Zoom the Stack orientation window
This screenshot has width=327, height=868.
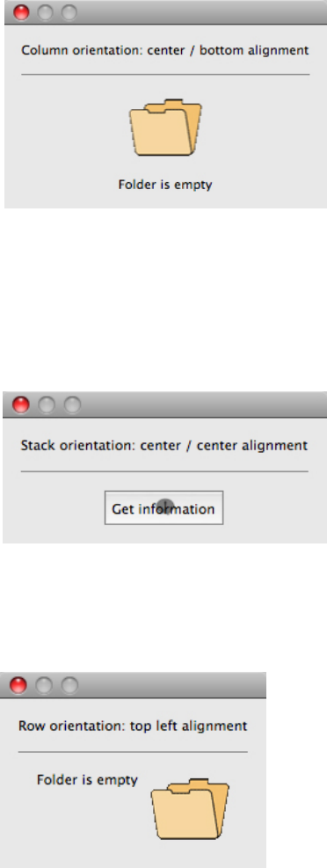tap(72, 405)
